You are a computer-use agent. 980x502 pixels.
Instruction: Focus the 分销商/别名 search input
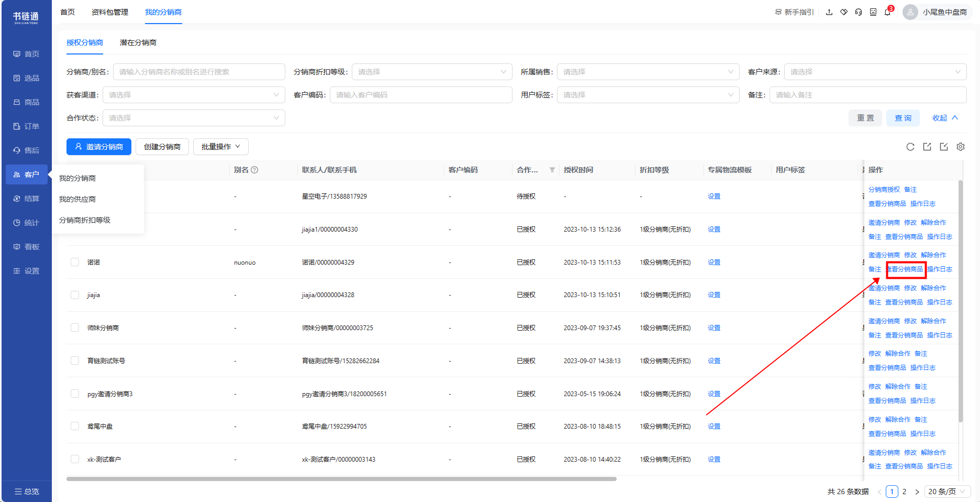coord(199,72)
